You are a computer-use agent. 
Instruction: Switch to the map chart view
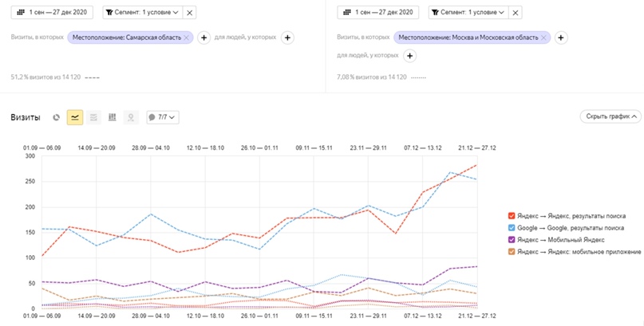click(x=132, y=117)
